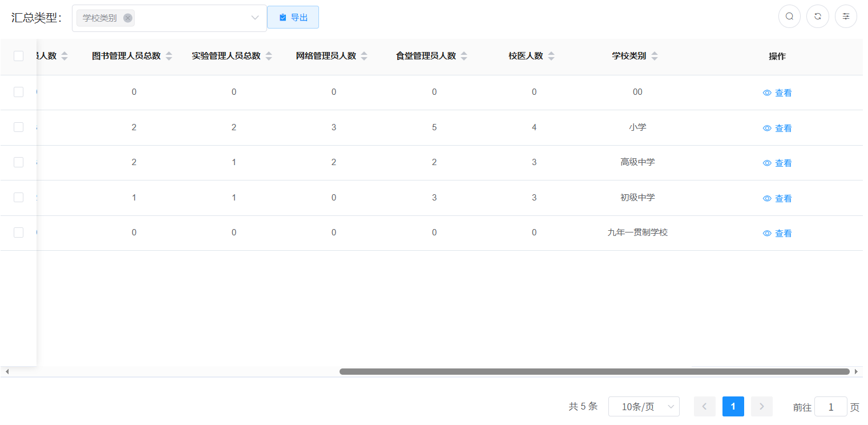Remove the 学校类别 tag with its x icon
Viewport: 868px width, 425px height.
[128, 18]
